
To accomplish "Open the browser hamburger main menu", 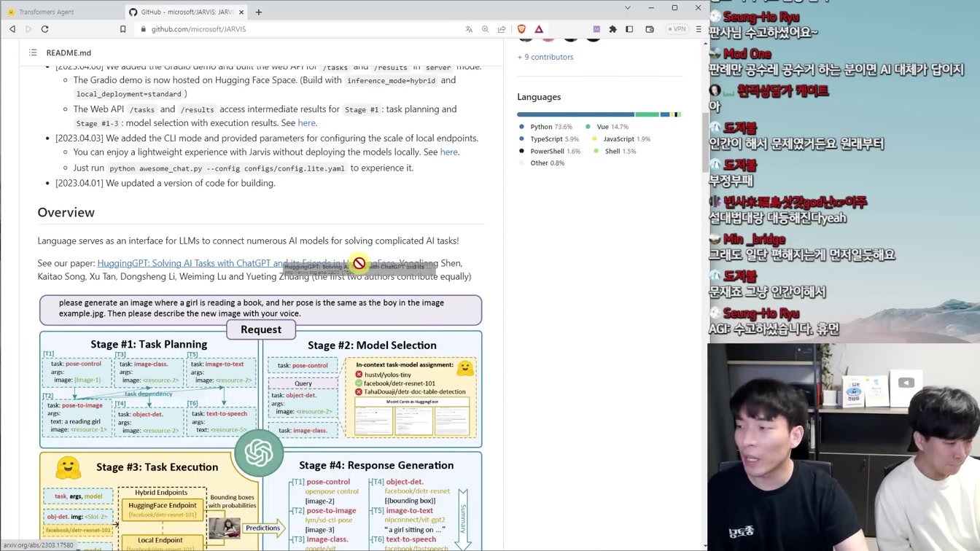I will pos(699,29).
